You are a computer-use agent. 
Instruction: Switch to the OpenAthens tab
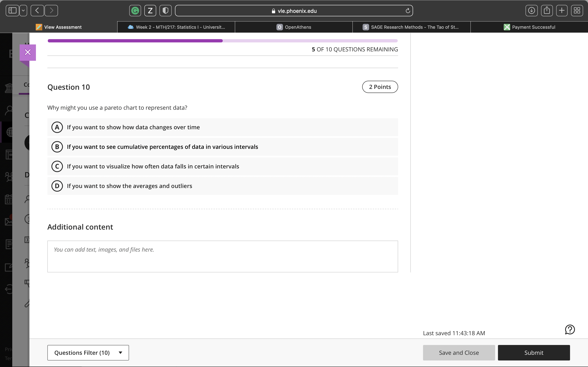(x=294, y=27)
